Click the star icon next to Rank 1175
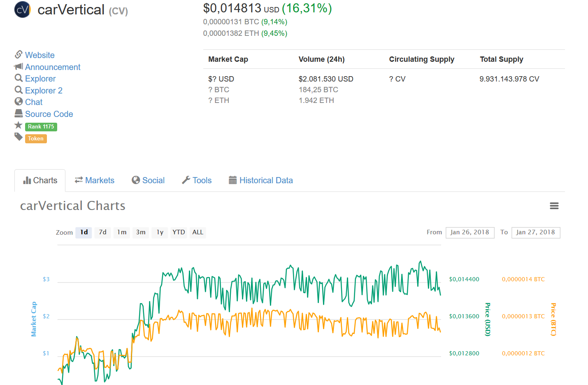The height and width of the screenshot is (385, 588). click(19, 126)
